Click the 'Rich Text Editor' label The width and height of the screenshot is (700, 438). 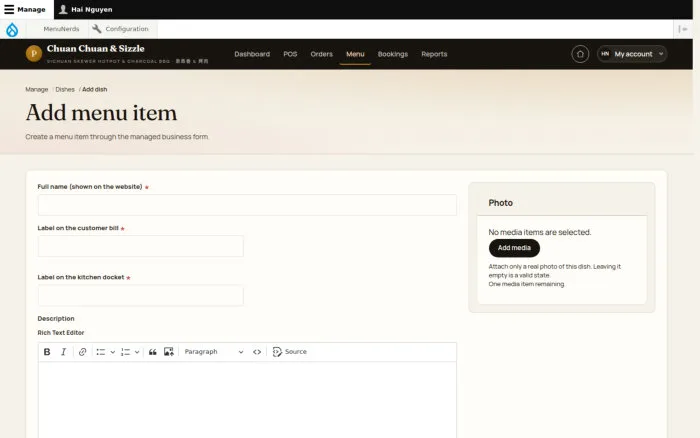point(61,333)
